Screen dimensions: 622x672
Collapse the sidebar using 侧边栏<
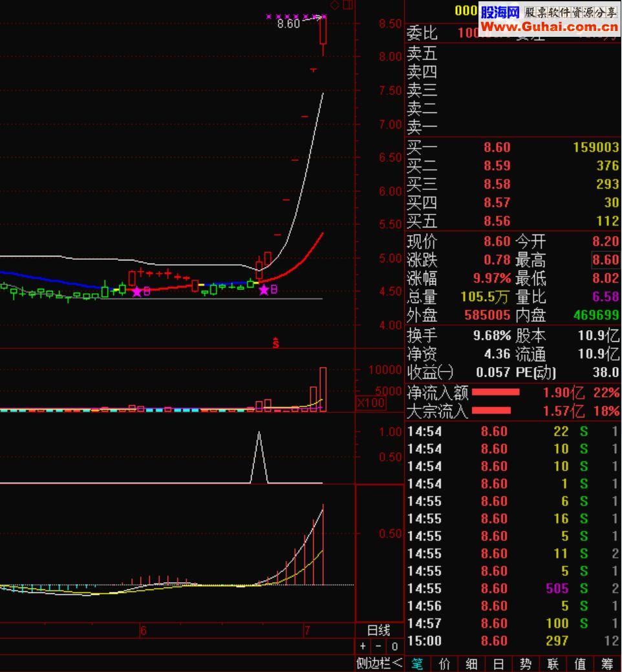tap(380, 664)
